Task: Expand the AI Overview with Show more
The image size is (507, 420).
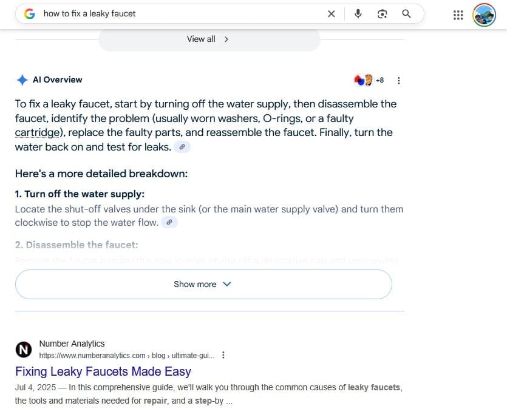Action: tap(203, 284)
